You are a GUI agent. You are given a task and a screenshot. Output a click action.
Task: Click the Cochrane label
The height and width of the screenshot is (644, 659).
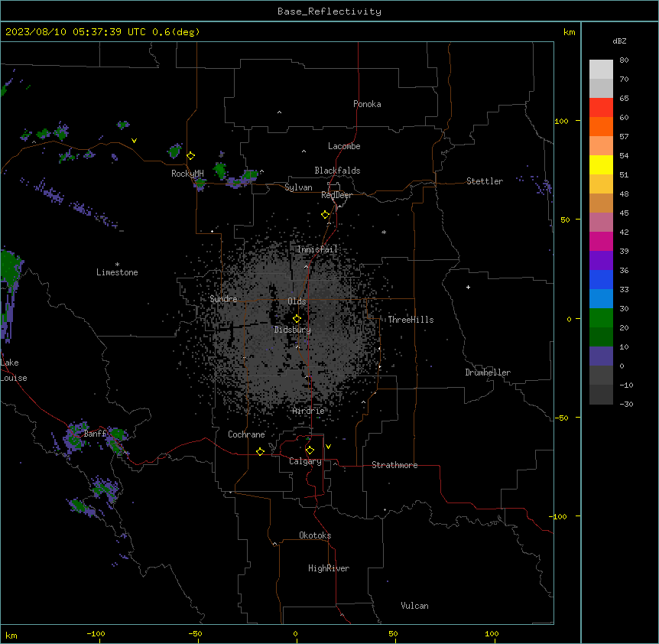(x=246, y=434)
